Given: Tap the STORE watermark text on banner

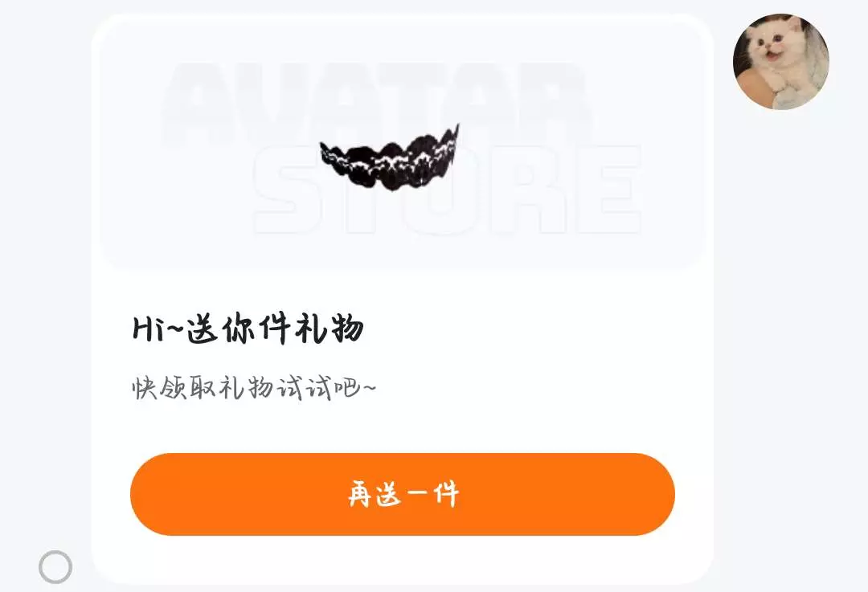Looking at the screenshot, I should pos(448,190).
